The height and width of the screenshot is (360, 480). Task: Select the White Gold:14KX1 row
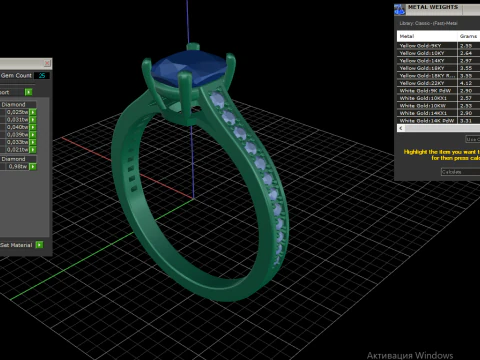coord(438,113)
